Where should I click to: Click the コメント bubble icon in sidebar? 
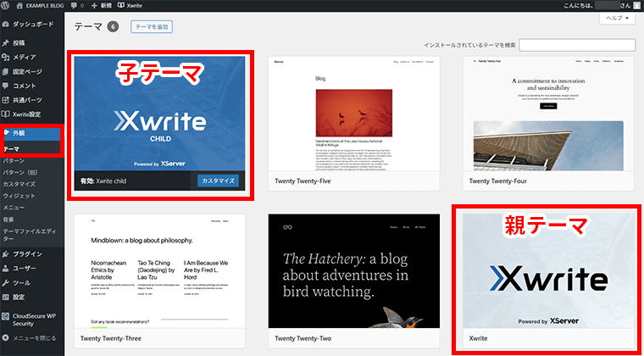coord(5,86)
